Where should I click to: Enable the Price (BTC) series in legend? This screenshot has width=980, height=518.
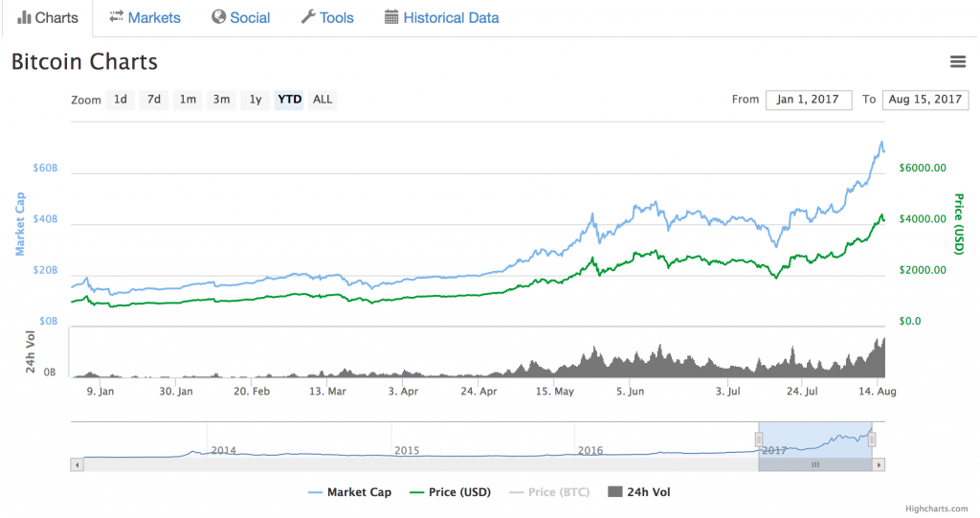click(x=549, y=492)
